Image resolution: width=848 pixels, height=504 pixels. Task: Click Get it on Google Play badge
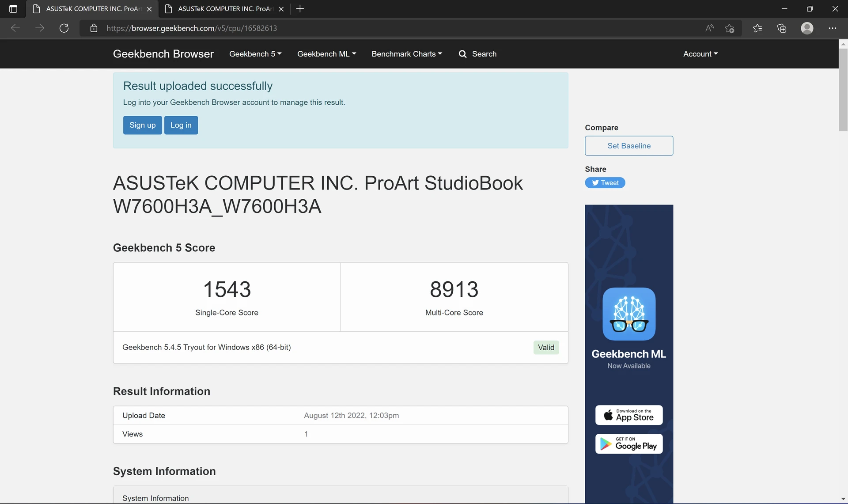click(629, 443)
